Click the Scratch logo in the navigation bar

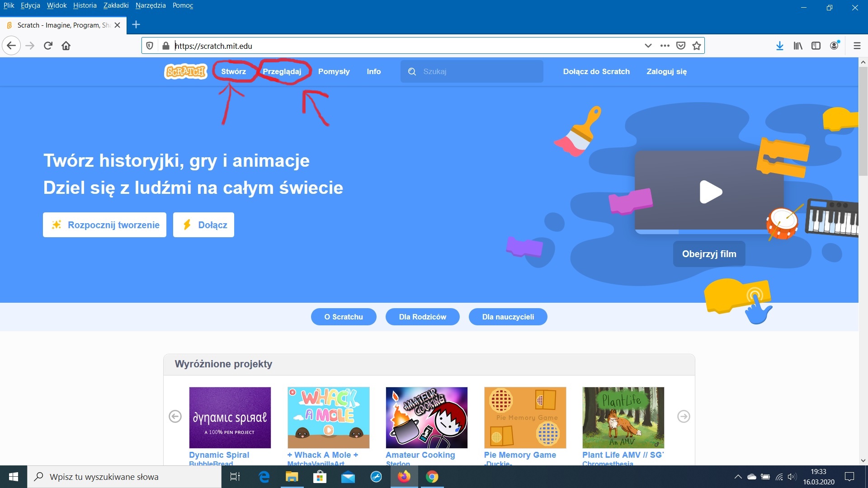(185, 71)
